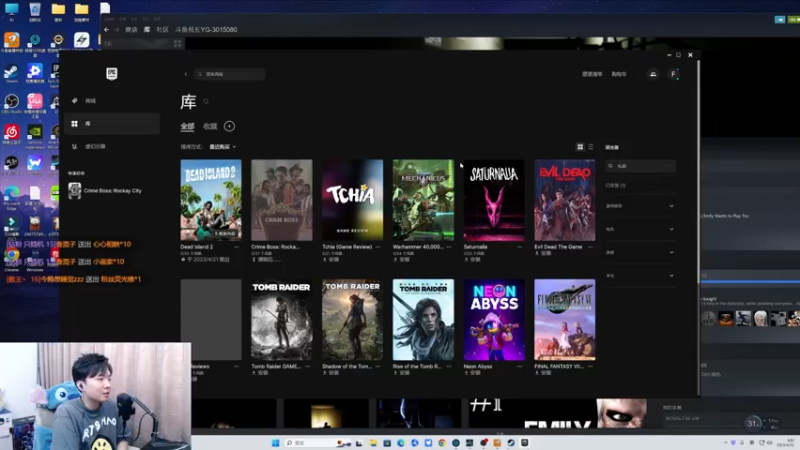800x450 pixels.
Task: Open more options for Saturnalia
Action: click(x=519, y=246)
